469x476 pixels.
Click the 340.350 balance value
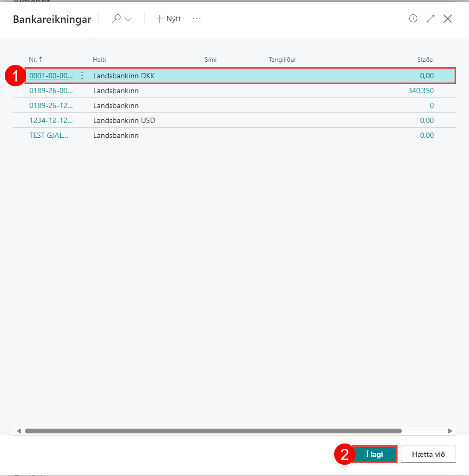coord(421,91)
